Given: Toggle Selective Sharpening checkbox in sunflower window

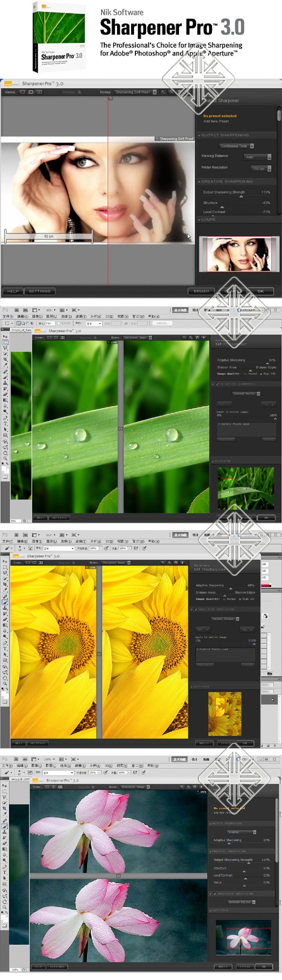Looking at the screenshot, I should (196, 609).
